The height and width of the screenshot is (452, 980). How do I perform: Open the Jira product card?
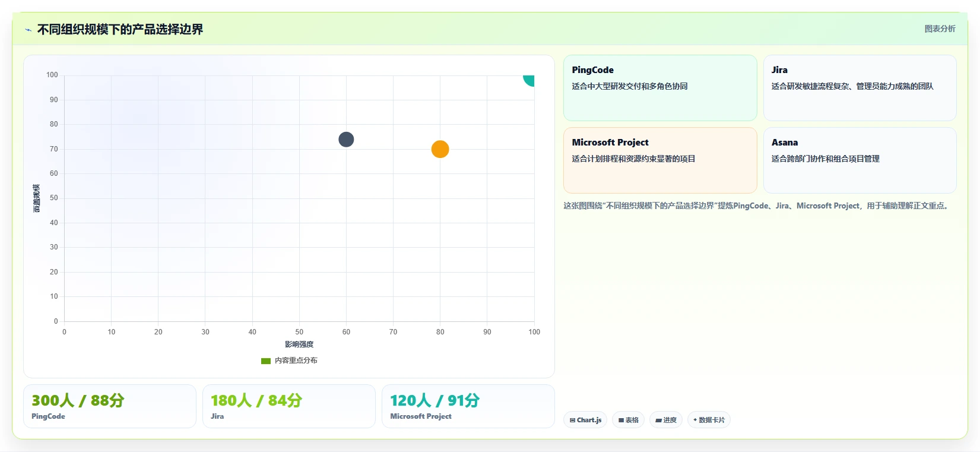(x=860, y=88)
